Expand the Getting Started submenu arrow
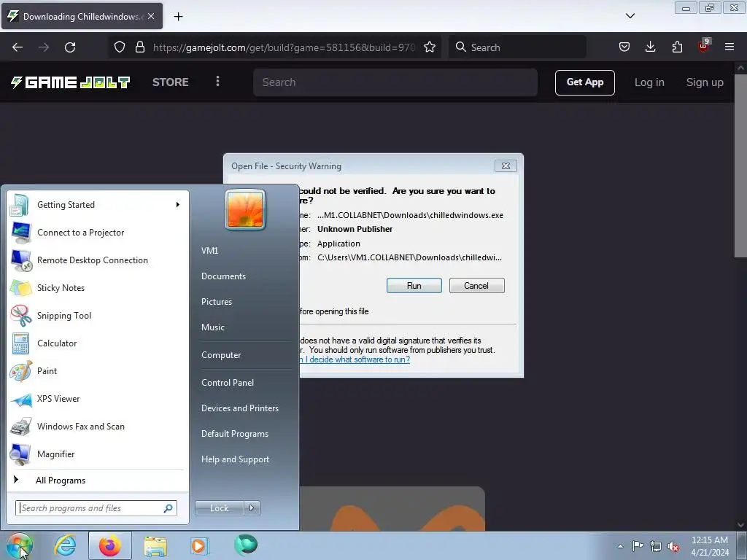Image resolution: width=747 pixels, height=560 pixels. point(178,205)
